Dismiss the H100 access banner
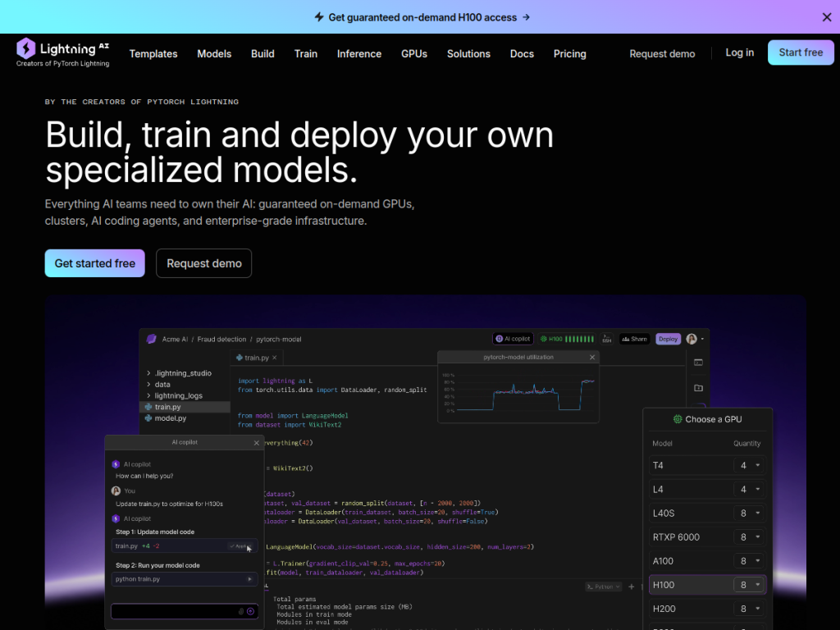This screenshot has width=840, height=630. pos(827,17)
